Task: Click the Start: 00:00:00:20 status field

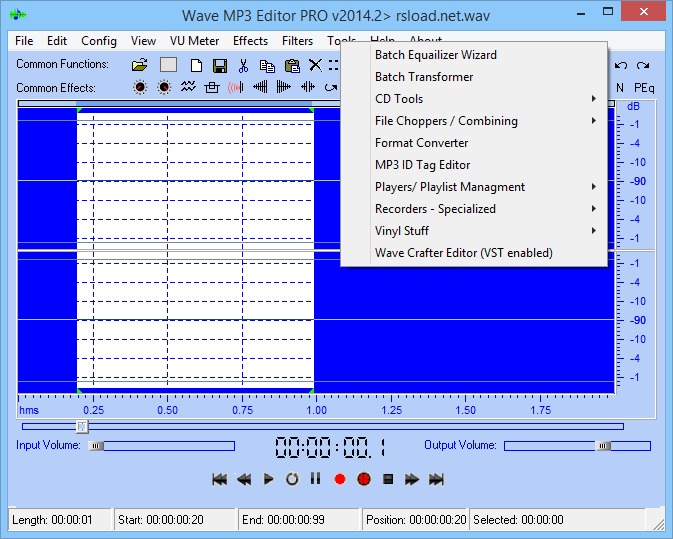Action: click(x=176, y=520)
